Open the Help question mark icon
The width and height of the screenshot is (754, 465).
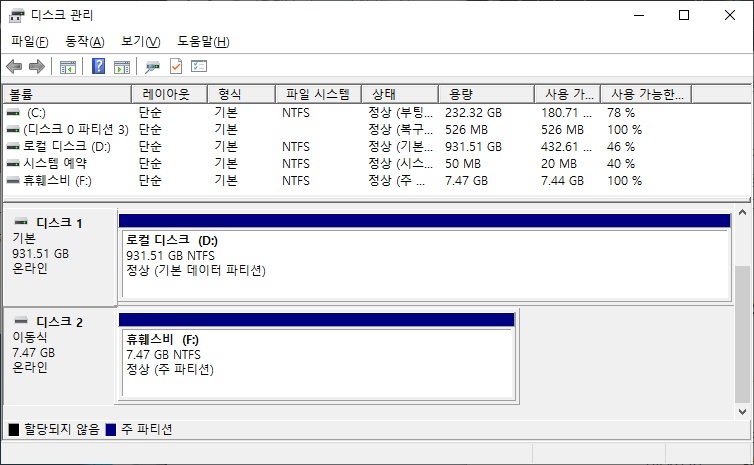[98, 66]
